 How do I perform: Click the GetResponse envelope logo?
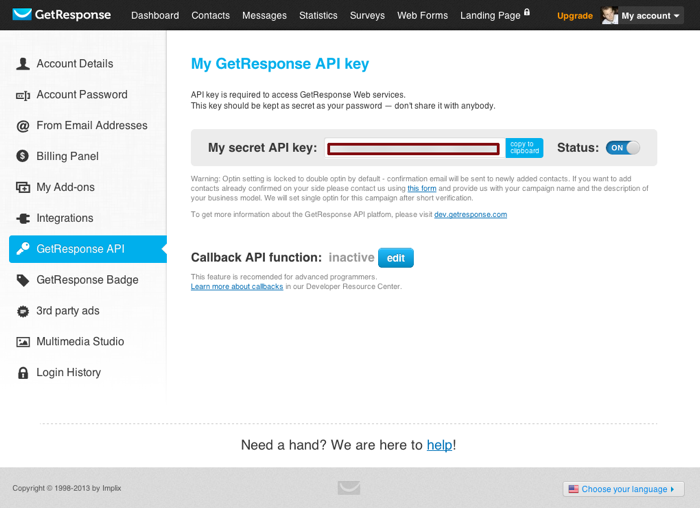click(22, 14)
